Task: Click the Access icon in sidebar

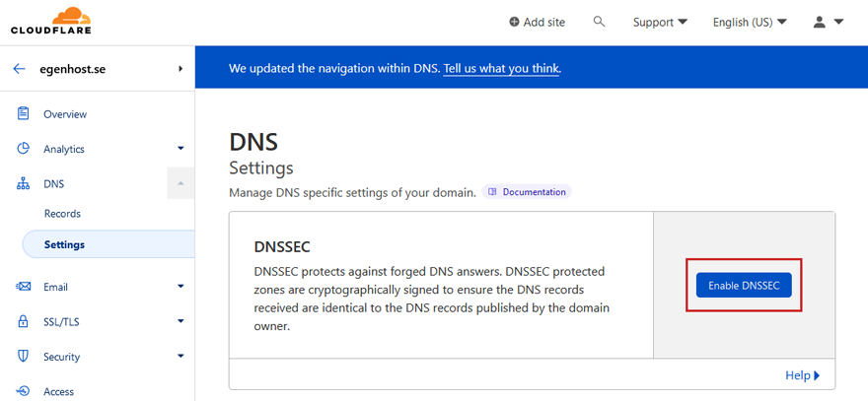Action: 23,391
